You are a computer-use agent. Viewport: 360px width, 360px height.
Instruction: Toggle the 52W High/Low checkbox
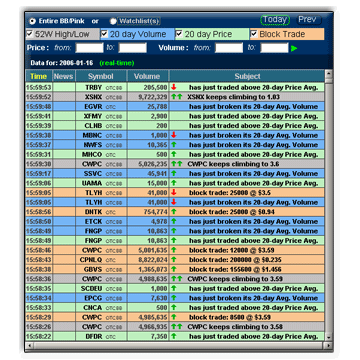30,34
